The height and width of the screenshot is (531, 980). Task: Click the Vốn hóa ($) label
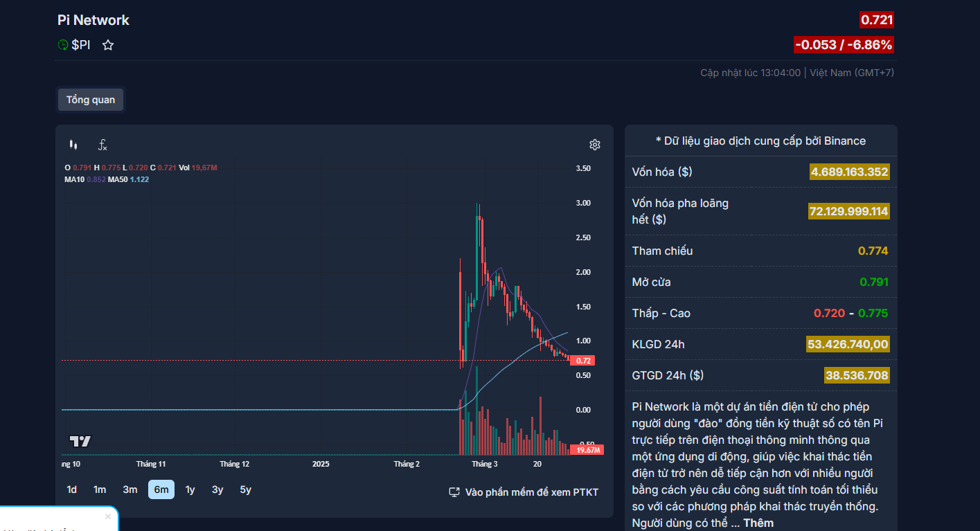pyautogui.click(x=662, y=172)
